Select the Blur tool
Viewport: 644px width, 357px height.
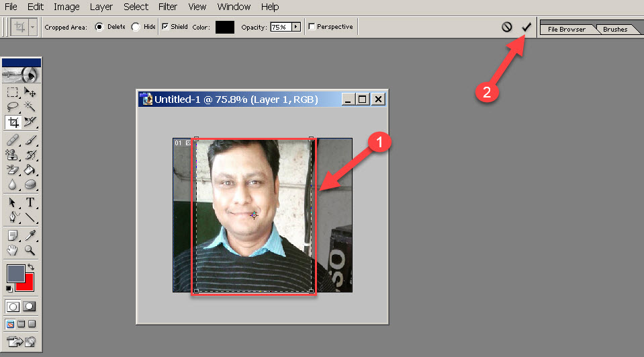pos(13,185)
